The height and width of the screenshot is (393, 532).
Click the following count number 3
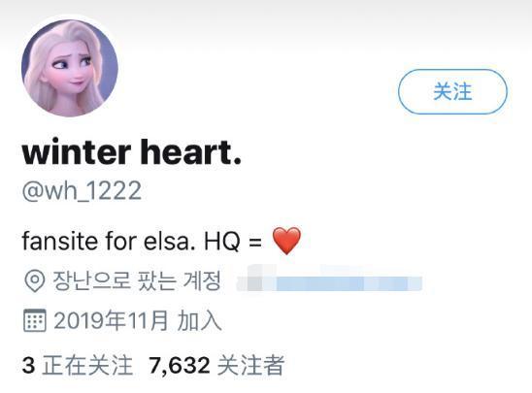pos(28,366)
